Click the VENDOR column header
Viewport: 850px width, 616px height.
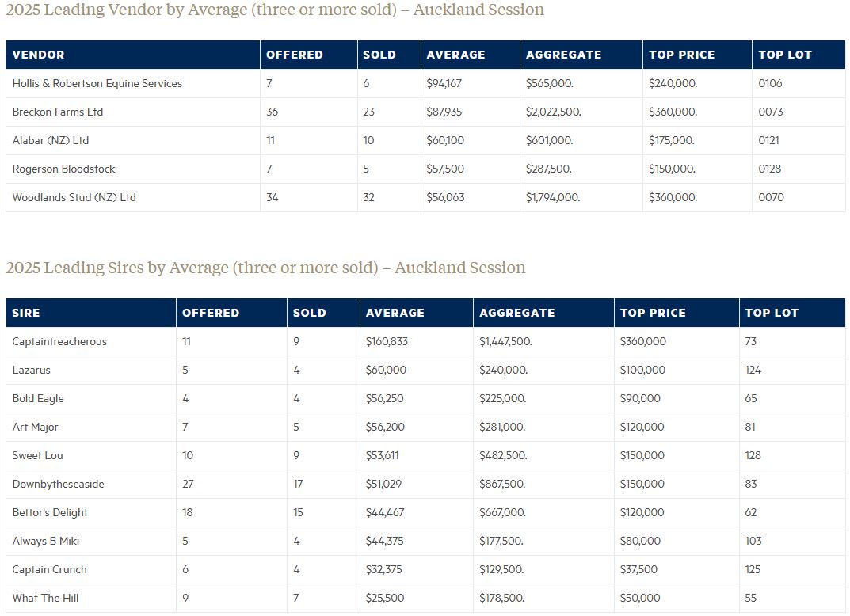(x=39, y=55)
